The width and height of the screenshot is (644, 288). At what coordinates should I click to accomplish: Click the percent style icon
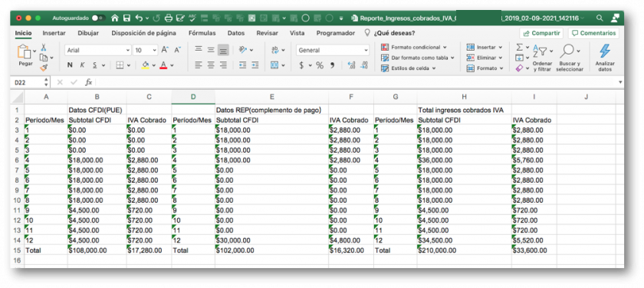320,65
